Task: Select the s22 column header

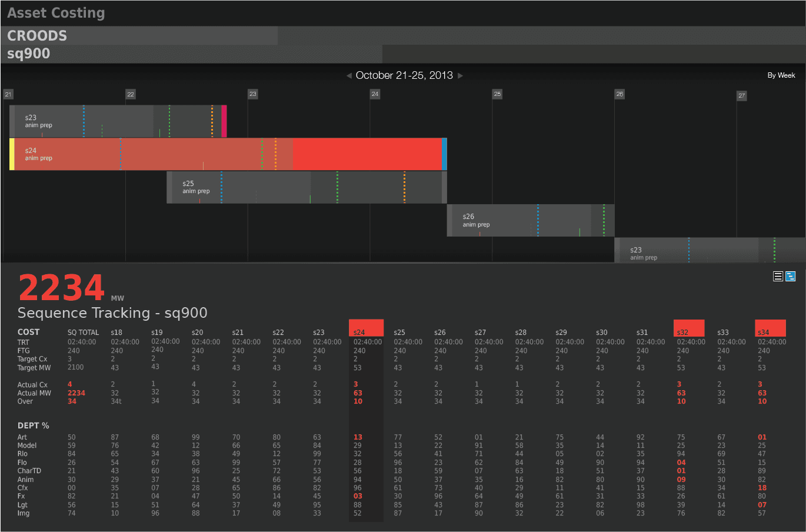Action: pos(278,332)
